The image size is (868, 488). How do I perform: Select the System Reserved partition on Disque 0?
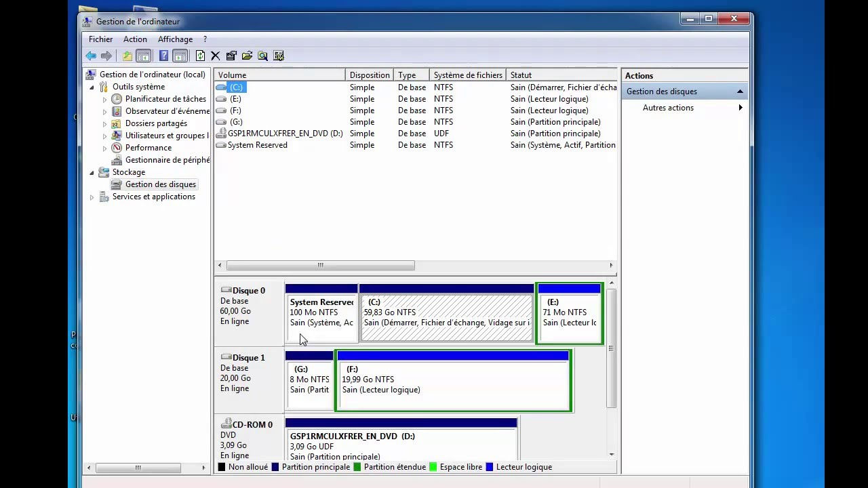[321, 313]
